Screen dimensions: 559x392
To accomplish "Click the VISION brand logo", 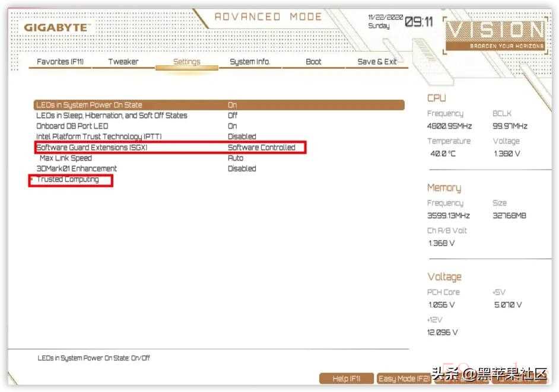I will (x=494, y=32).
